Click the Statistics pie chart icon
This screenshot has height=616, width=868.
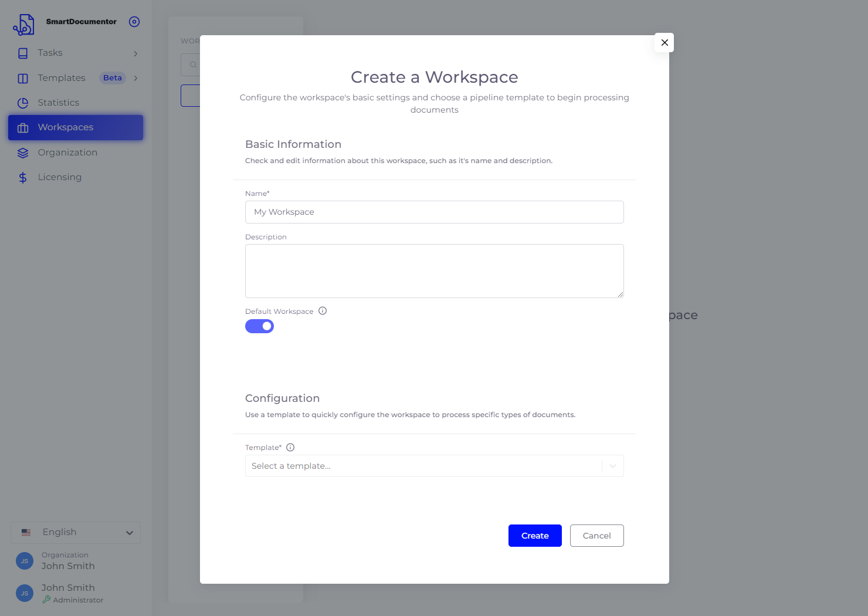tap(23, 103)
